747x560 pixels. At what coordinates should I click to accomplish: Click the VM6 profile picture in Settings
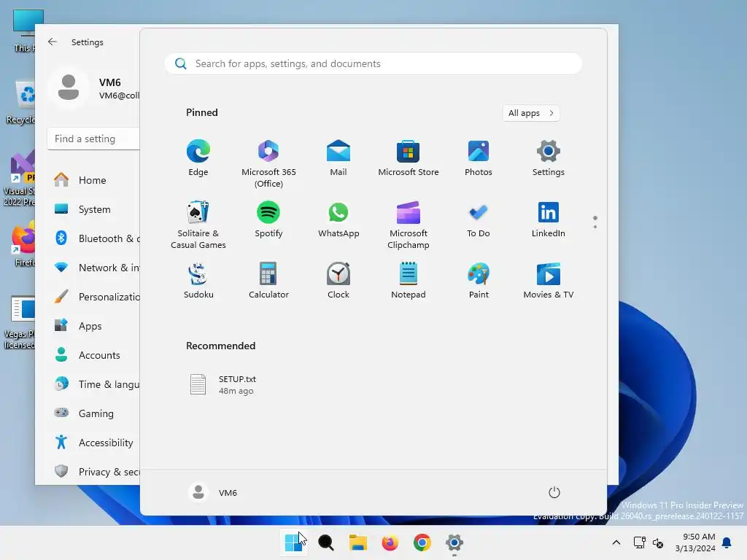[69, 87]
